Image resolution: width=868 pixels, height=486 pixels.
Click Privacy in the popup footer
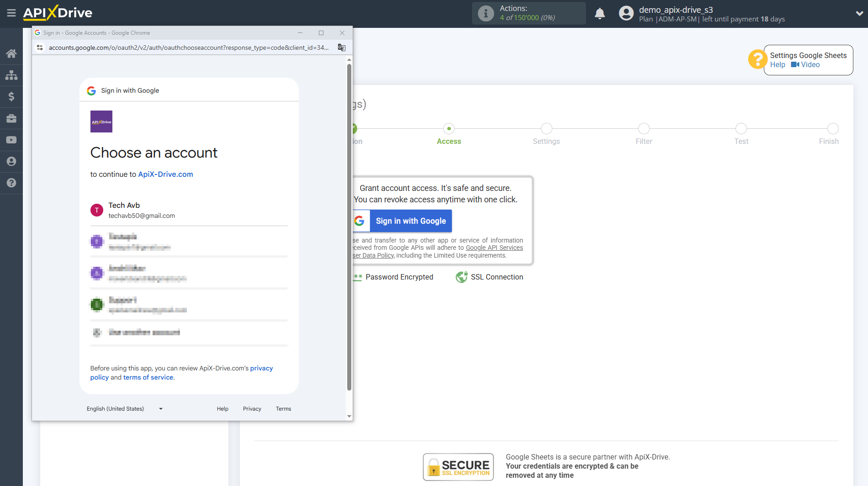click(x=252, y=409)
